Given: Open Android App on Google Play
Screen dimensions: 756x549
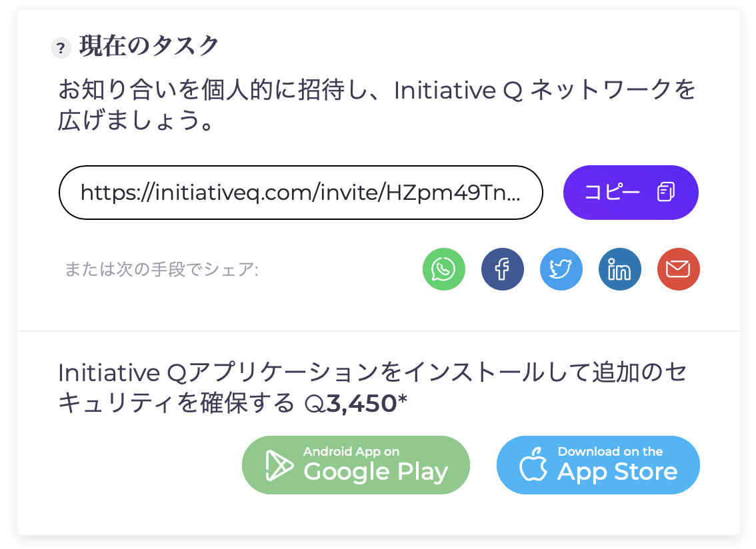Looking at the screenshot, I should tap(356, 465).
